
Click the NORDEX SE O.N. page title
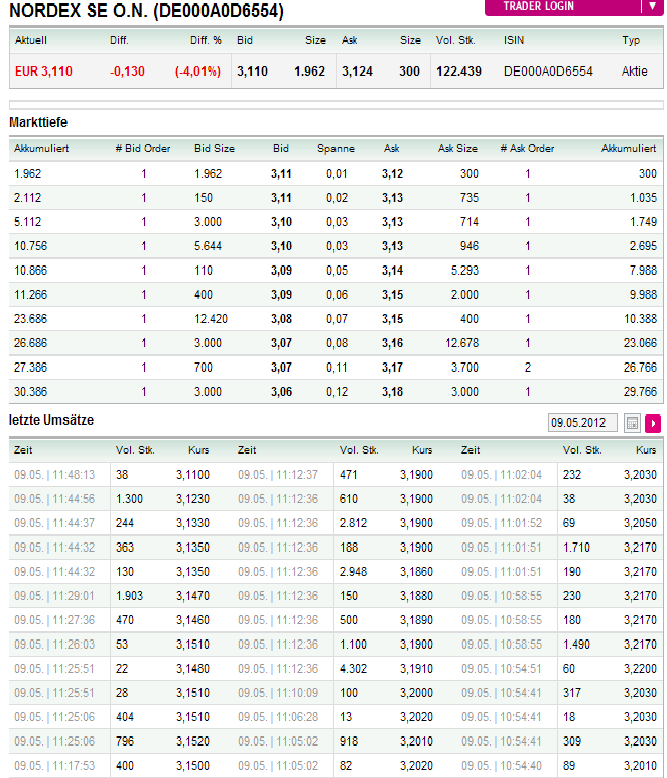pos(146,10)
